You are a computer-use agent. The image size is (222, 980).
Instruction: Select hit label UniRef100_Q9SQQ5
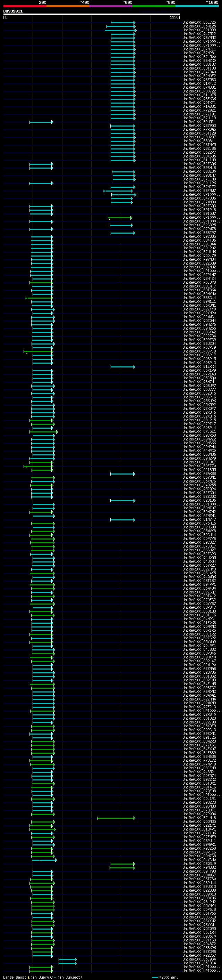199,237
